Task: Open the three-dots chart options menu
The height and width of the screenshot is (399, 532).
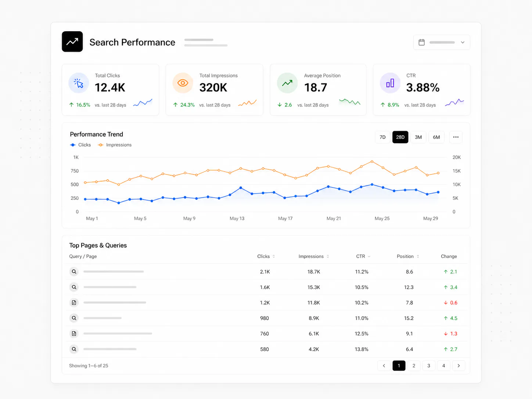Action: coord(456,137)
